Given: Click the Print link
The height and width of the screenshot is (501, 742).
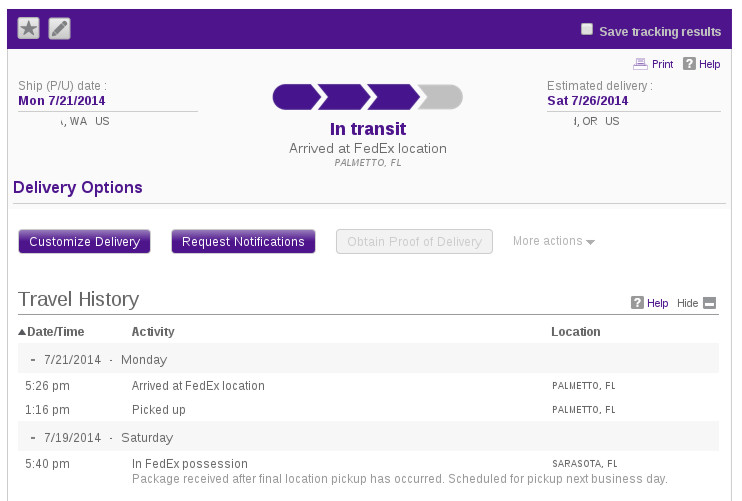Looking at the screenshot, I should tap(662, 64).
